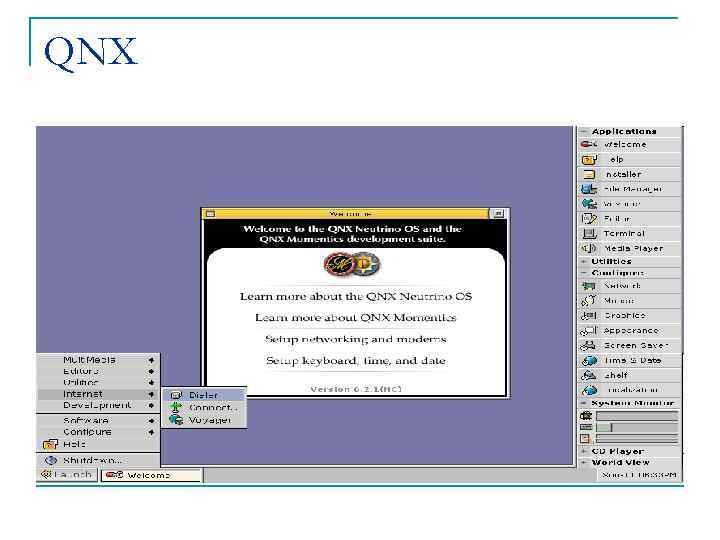Click the Neutrino logo in Welcome window
This screenshot has height=540, width=720.
coord(366,264)
